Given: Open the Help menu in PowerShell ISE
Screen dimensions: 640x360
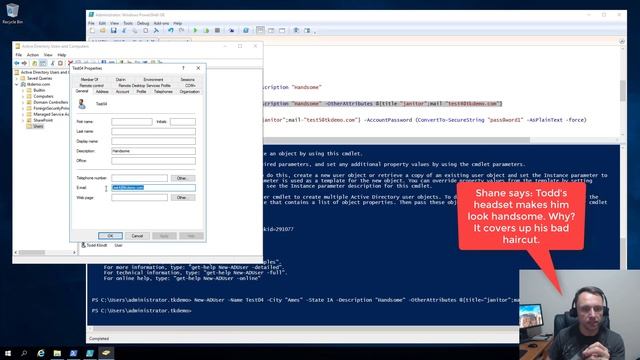Looking at the screenshot, I should click(178, 23).
